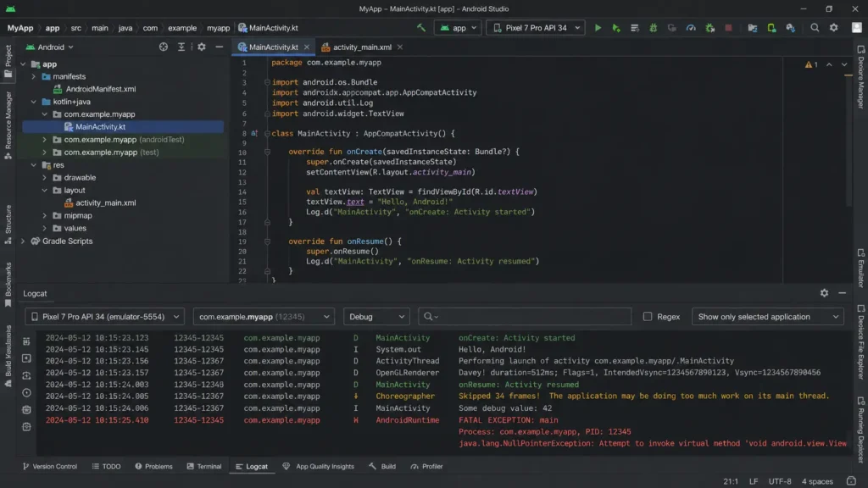Click the Debug app bug icon
Viewport: 868px width, 488px height.
point(654,28)
